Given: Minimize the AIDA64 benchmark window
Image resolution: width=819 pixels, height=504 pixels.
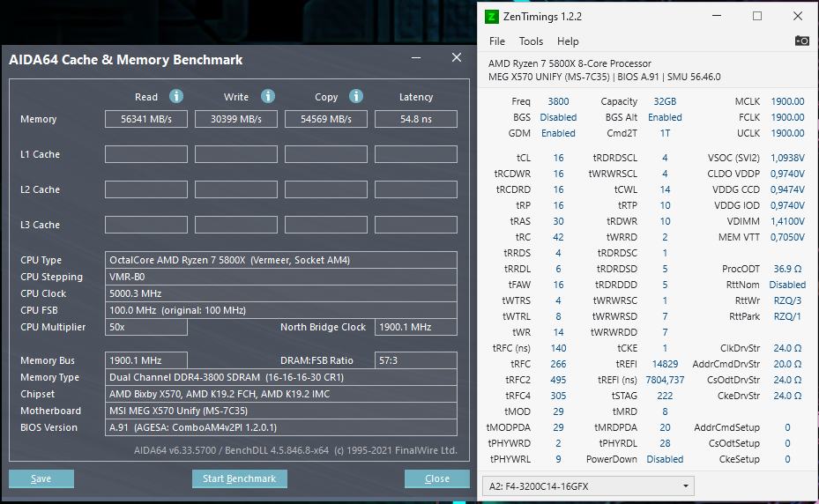Looking at the screenshot, I should 416,58.
